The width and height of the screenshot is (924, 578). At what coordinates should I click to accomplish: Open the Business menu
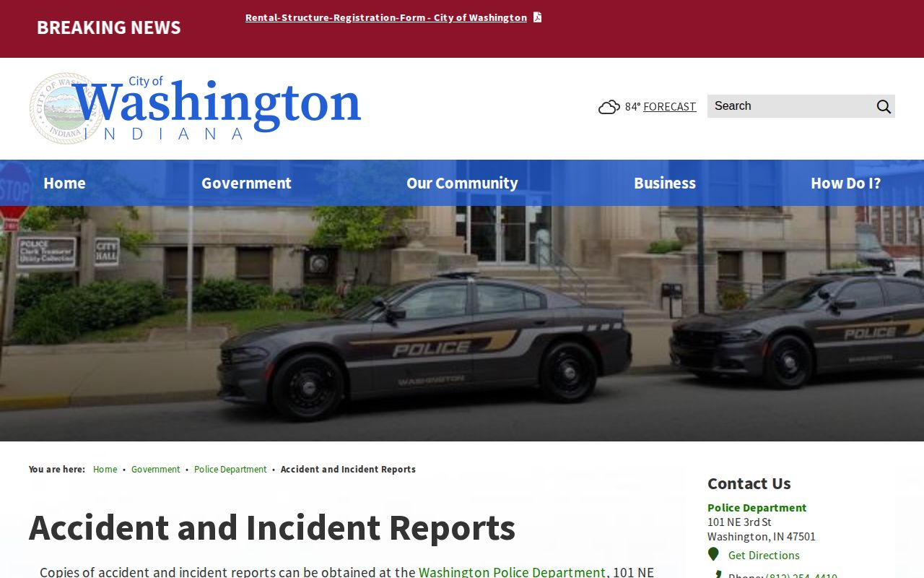coord(665,183)
